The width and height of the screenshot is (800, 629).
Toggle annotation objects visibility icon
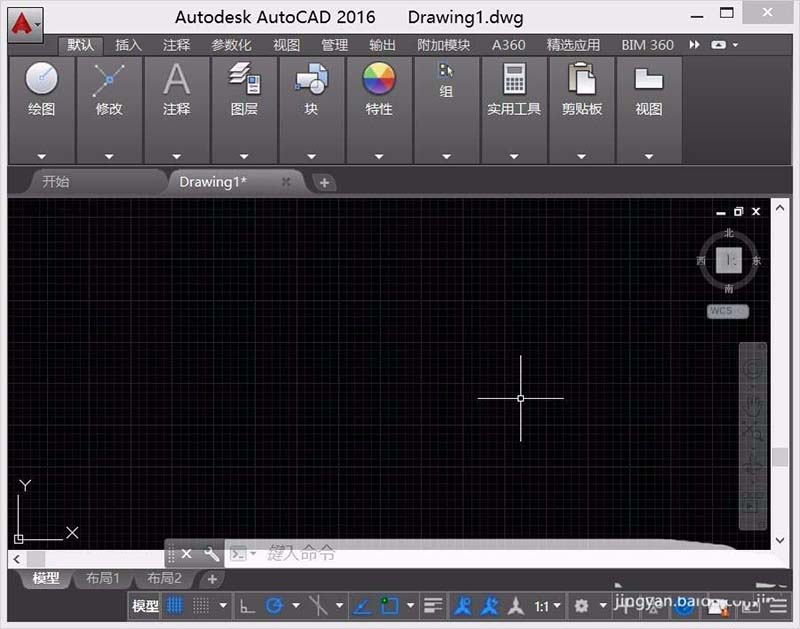point(463,606)
